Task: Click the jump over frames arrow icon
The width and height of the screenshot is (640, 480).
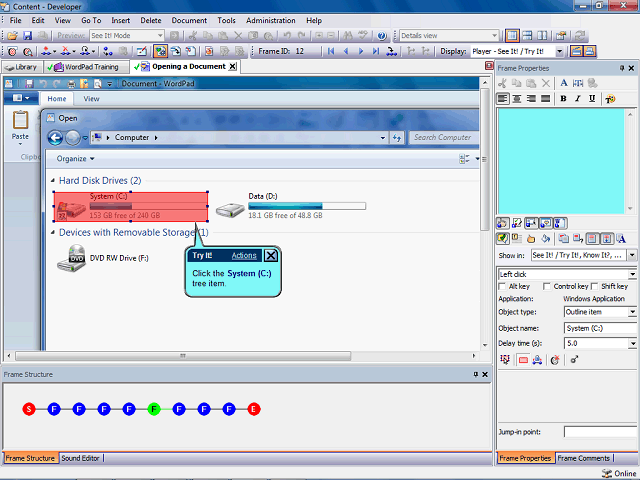Action: pos(391,51)
